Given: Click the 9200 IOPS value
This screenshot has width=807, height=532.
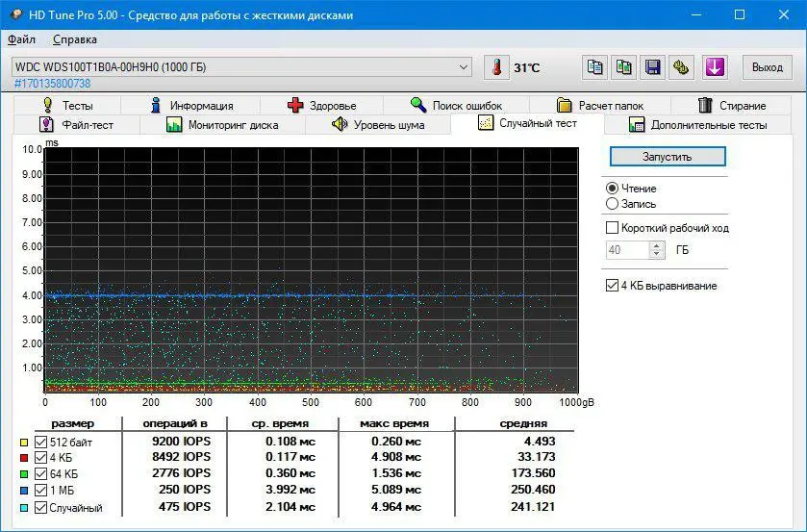Looking at the screenshot, I should [181, 442].
